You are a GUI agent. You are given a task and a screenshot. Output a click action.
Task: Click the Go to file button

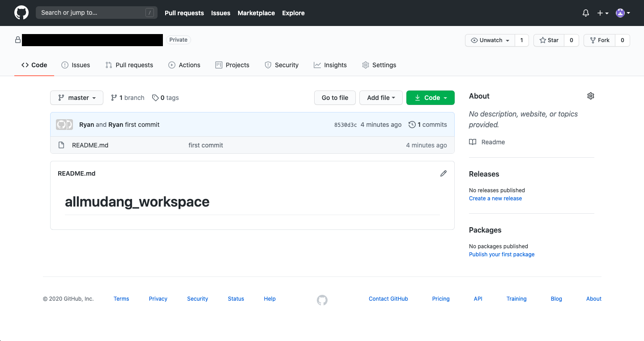coord(335,98)
